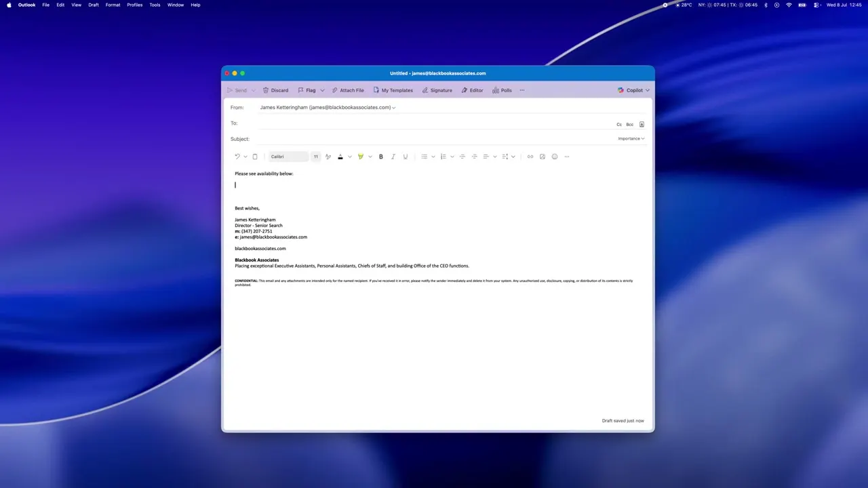
Task: Set text alignment
Action: tap(486, 157)
